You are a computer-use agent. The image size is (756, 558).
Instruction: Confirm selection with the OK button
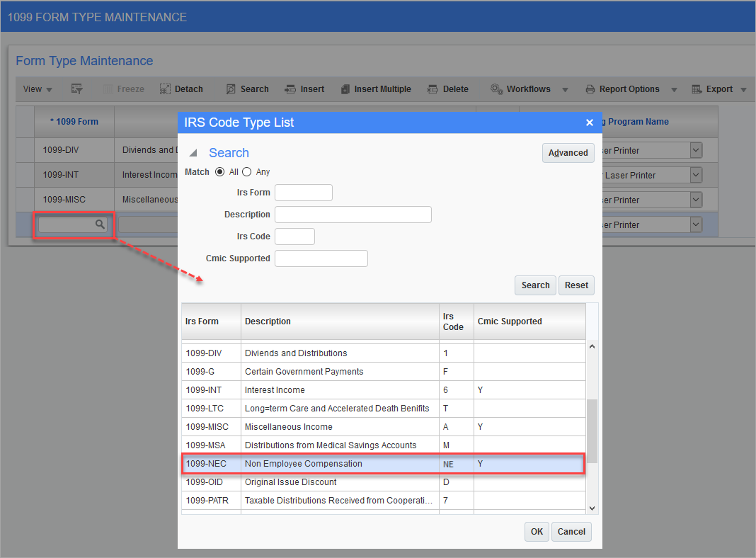tap(537, 532)
